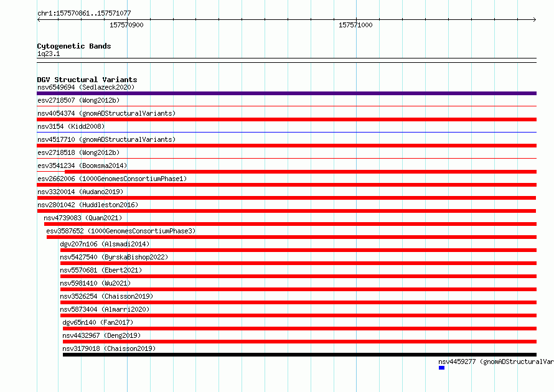Select the black nsv3179018 variant bar

[x=299, y=355]
